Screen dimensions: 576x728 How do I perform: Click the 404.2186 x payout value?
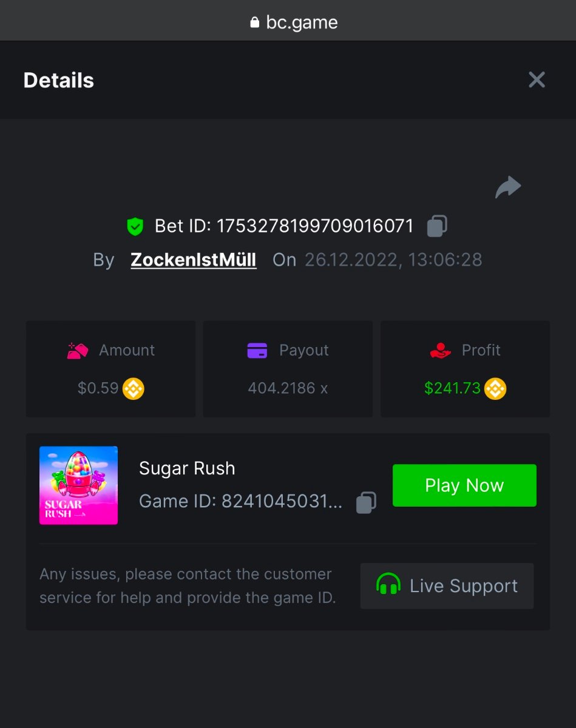pyautogui.click(x=288, y=388)
